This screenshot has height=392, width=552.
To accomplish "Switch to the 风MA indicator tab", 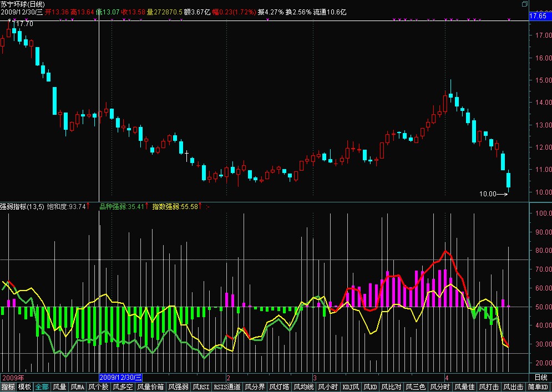I will pyautogui.click(x=78, y=387).
